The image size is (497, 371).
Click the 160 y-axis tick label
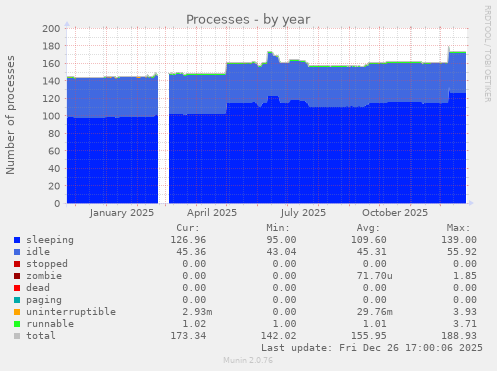point(51,63)
